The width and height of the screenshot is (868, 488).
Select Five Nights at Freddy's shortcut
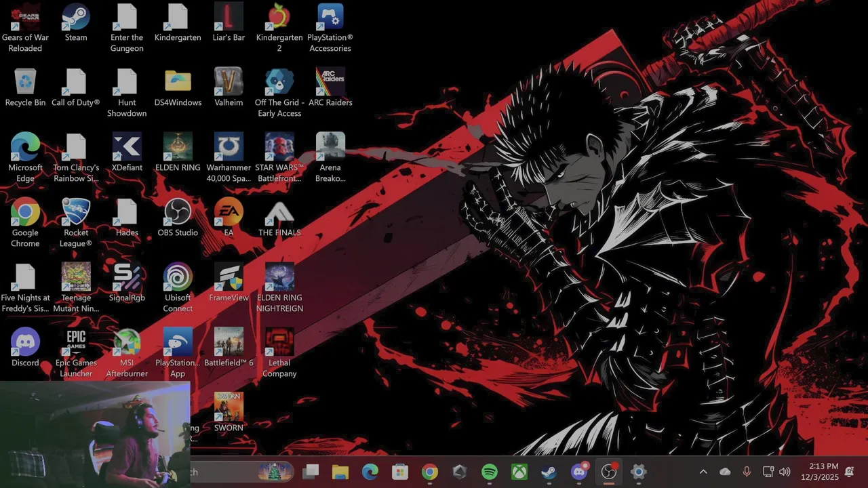25,289
